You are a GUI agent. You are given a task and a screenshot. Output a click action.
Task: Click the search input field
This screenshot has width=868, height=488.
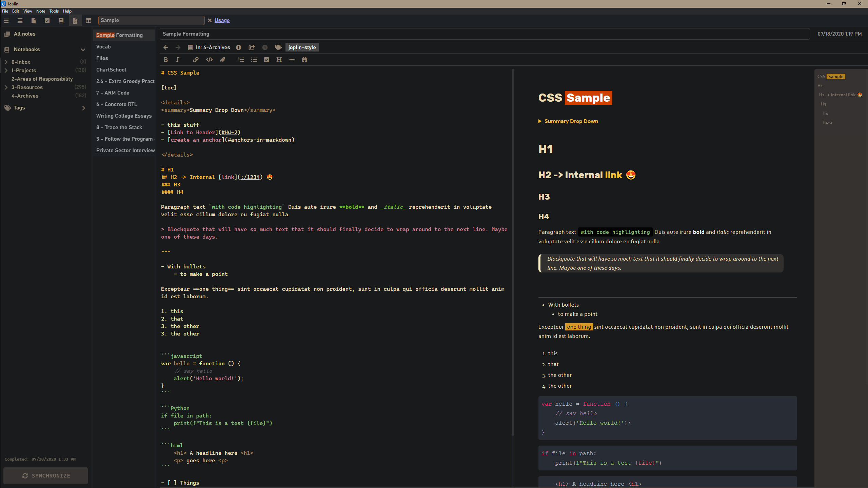(x=151, y=20)
